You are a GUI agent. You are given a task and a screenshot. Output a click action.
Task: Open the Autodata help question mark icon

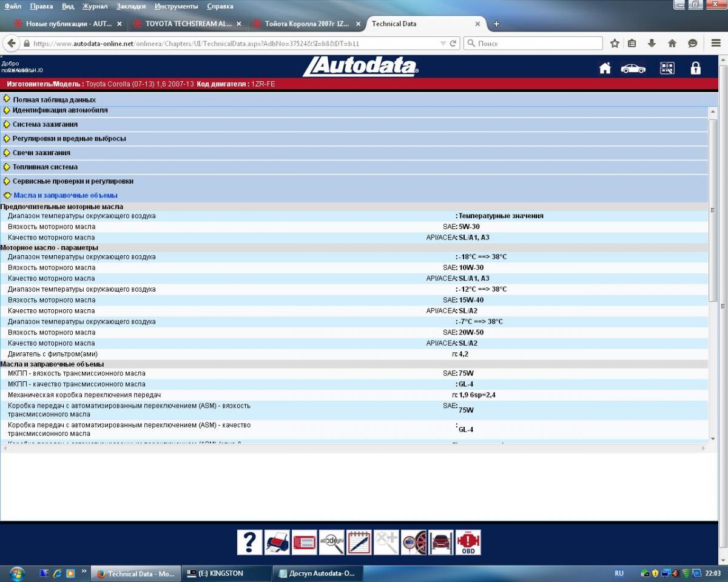pyautogui.click(x=250, y=543)
